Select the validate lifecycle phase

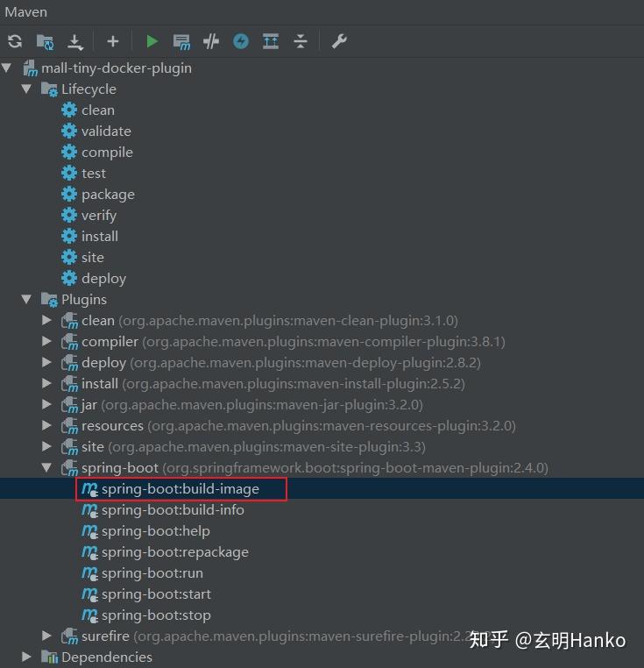[x=106, y=131]
